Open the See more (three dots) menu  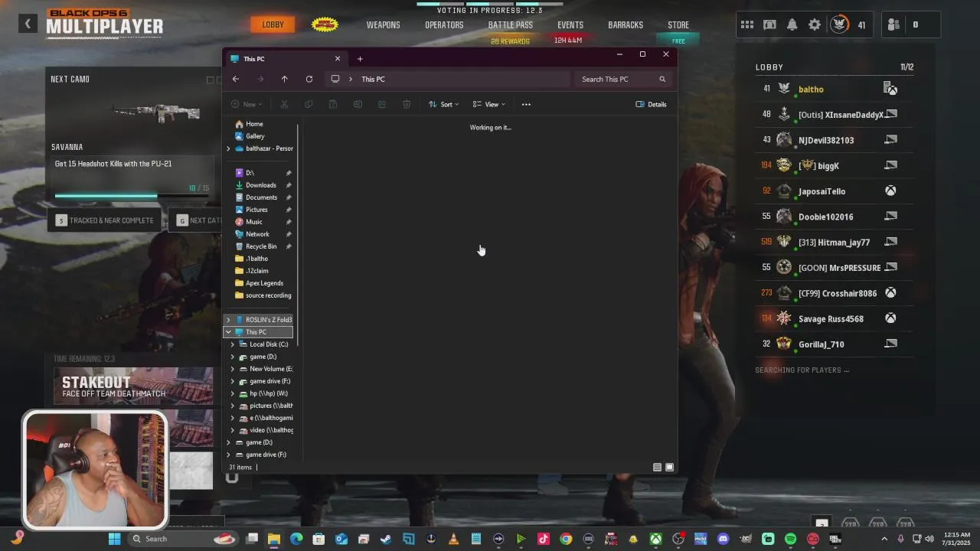[x=526, y=104]
